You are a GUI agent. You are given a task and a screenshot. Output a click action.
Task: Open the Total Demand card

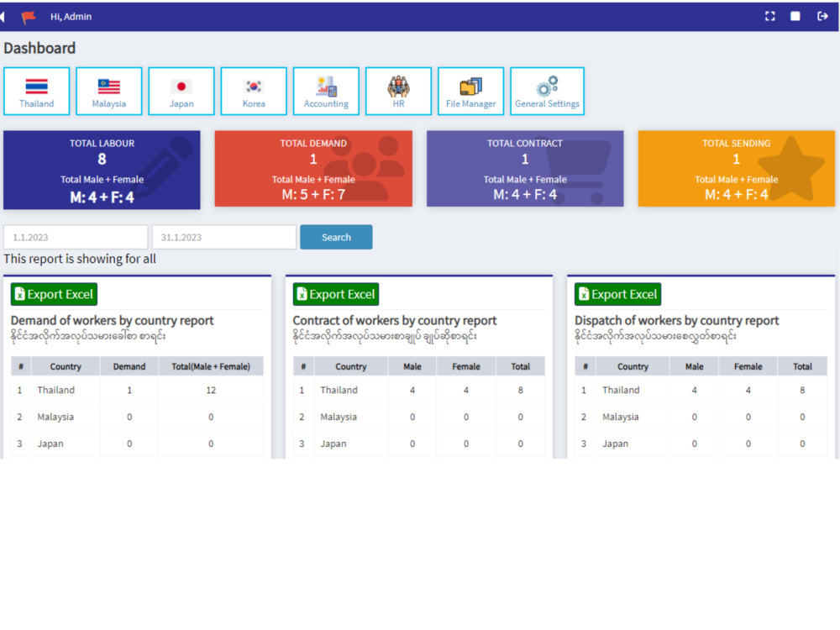tap(313, 169)
